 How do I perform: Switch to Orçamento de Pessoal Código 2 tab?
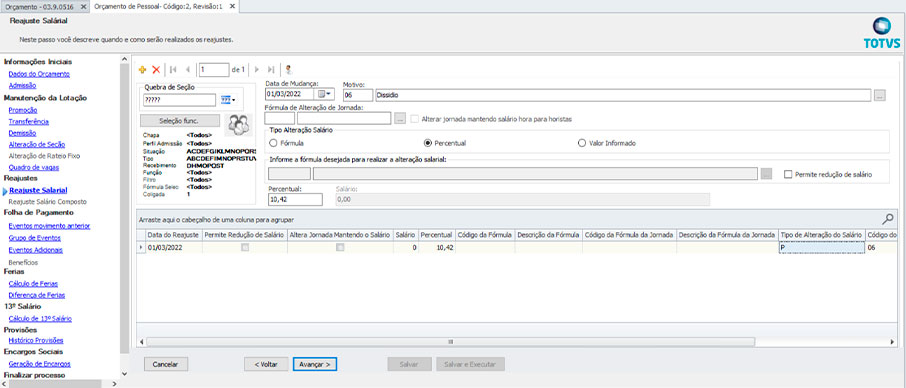pyautogui.click(x=158, y=6)
